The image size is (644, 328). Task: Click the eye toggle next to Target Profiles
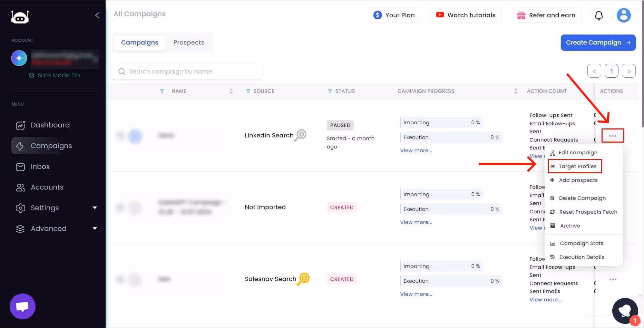pos(553,166)
